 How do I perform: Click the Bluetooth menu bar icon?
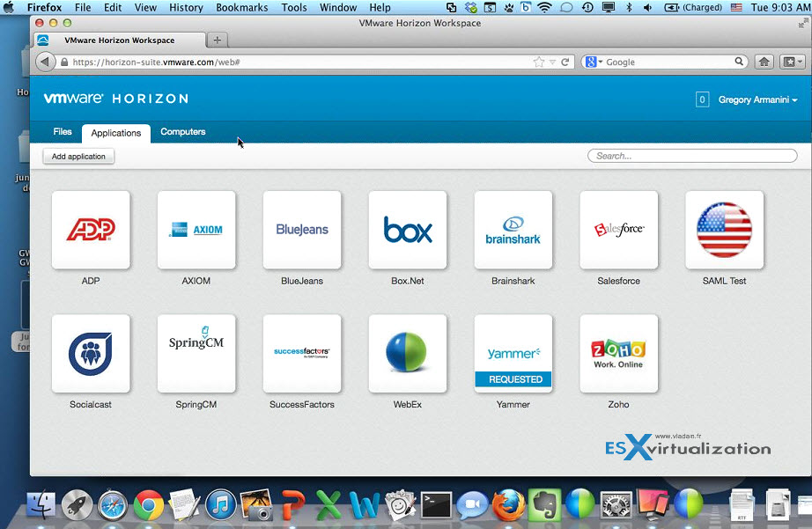click(x=629, y=7)
